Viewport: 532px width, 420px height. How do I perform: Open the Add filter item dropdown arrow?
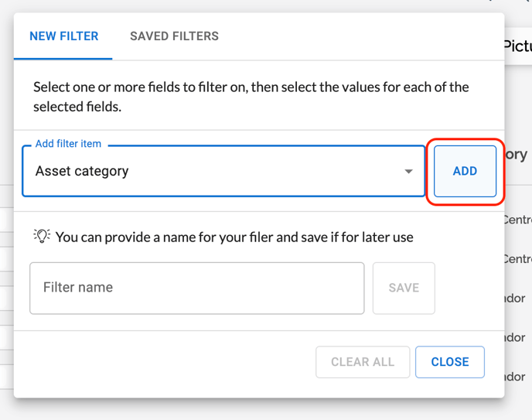(408, 172)
